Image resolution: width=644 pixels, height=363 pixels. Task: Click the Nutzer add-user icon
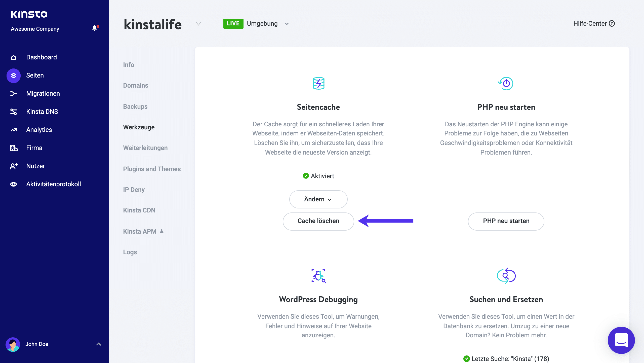pos(14,166)
